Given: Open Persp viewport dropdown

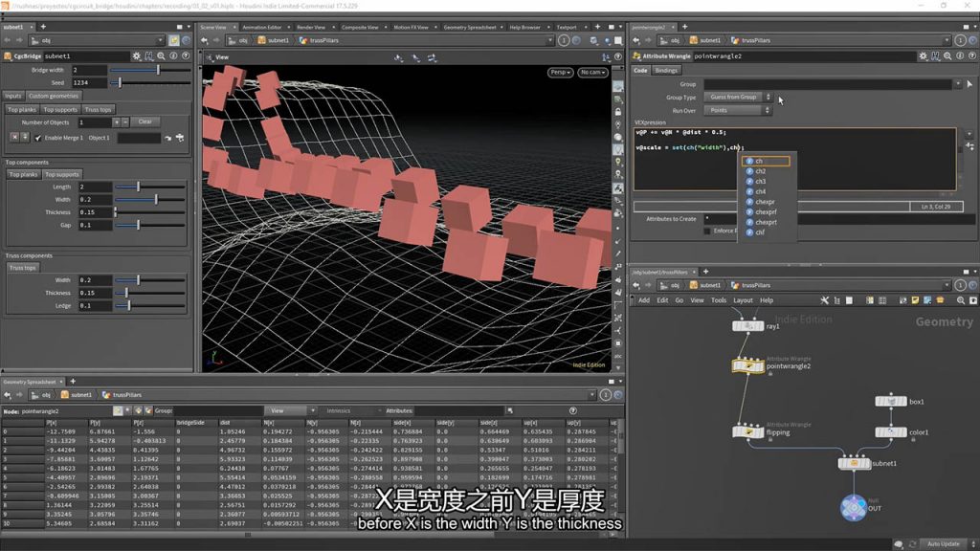Looking at the screenshot, I should pos(560,73).
